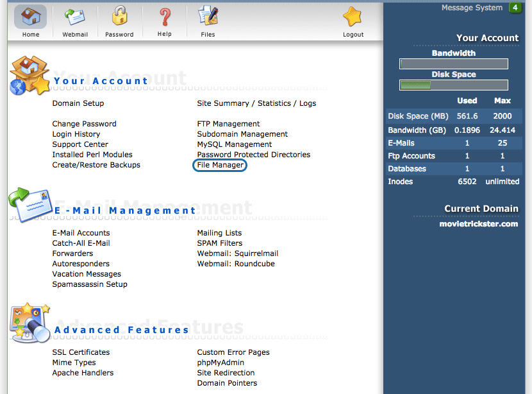This screenshot has height=394, width=532.
Task: Go to Change Password
Action: (84, 124)
